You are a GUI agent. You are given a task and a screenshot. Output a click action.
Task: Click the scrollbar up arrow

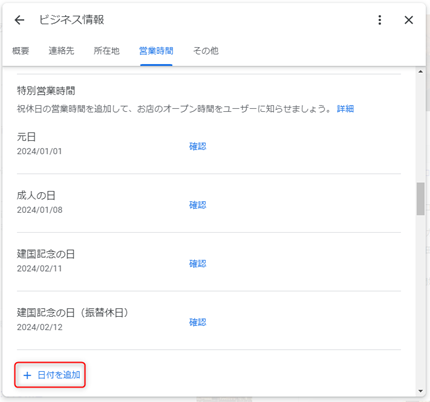click(x=421, y=72)
